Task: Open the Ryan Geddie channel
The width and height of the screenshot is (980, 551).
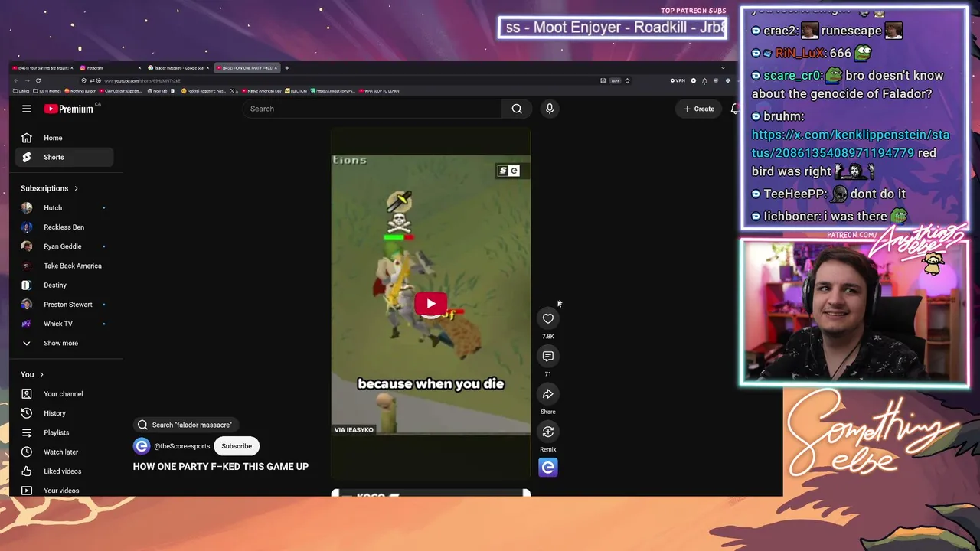Action: point(64,246)
